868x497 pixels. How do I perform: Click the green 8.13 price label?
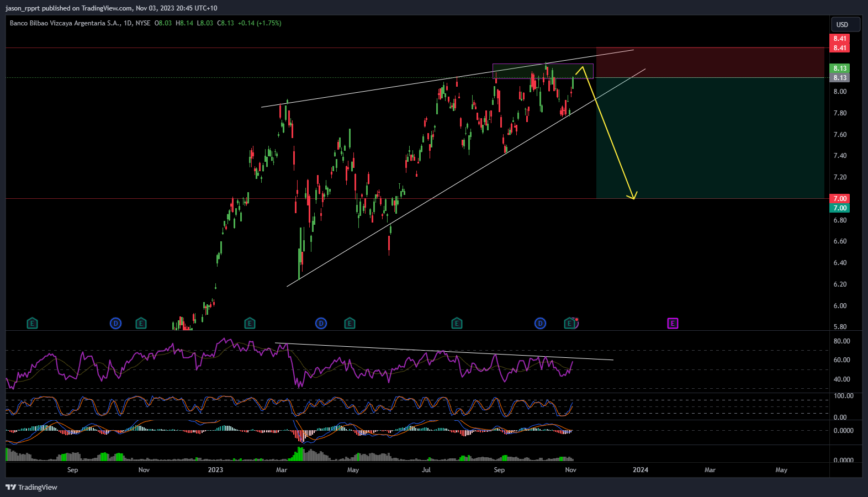tap(840, 68)
